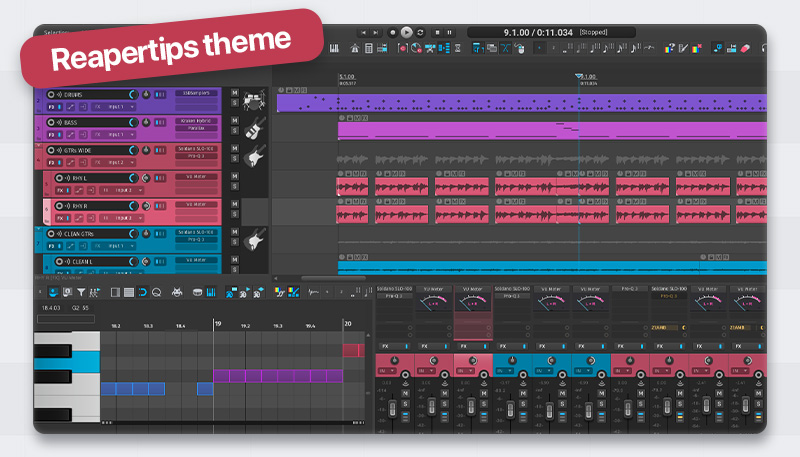The height and width of the screenshot is (457, 800).
Task: Solo the GTRs WIDE track
Action: click(x=235, y=159)
